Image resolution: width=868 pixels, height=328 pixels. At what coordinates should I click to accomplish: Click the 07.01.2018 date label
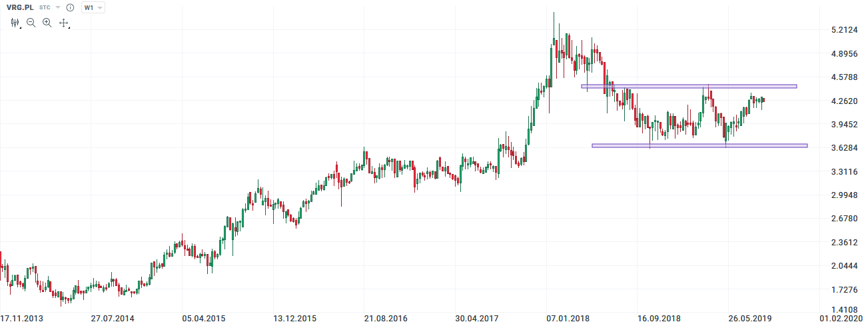coord(568,319)
